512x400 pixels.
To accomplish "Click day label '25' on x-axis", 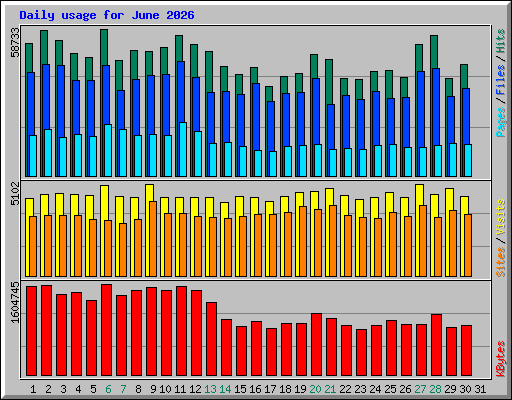I will coord(390,389).
